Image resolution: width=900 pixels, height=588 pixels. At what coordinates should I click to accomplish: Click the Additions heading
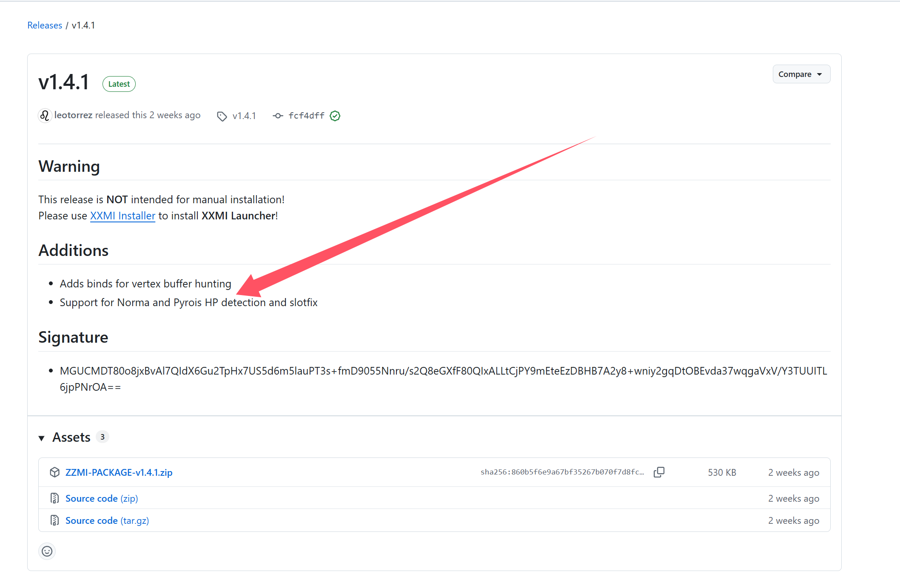click(74, 250)
